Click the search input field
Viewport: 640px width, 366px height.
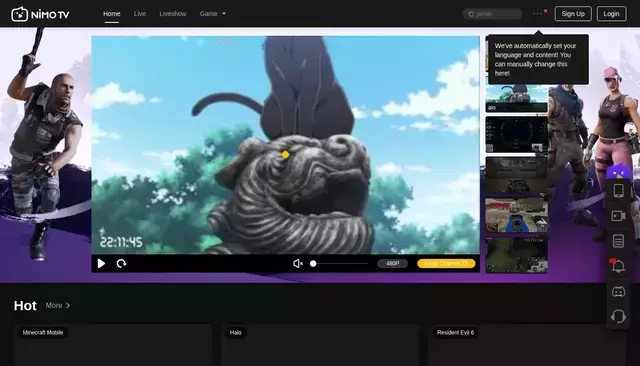(x=492, y=14)
